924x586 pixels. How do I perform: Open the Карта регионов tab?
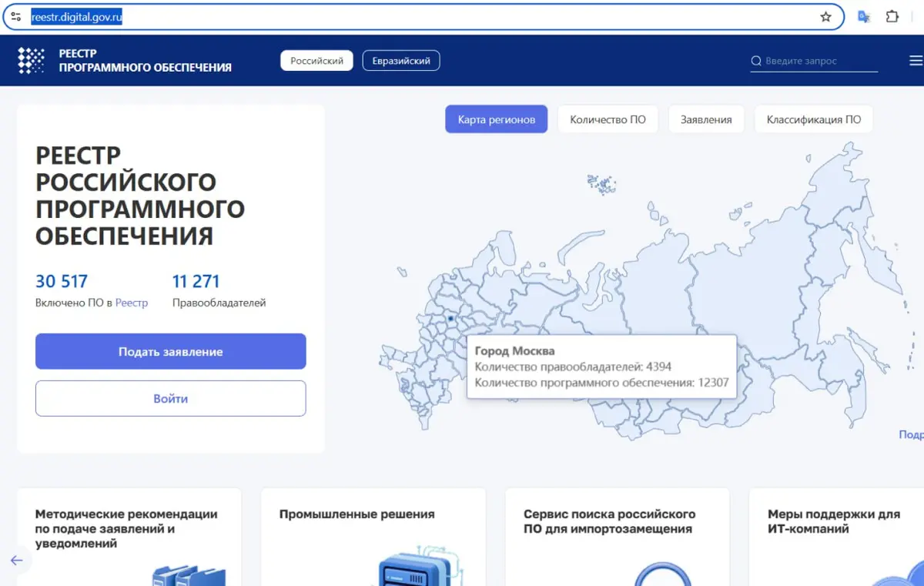(x=497, y=119)
